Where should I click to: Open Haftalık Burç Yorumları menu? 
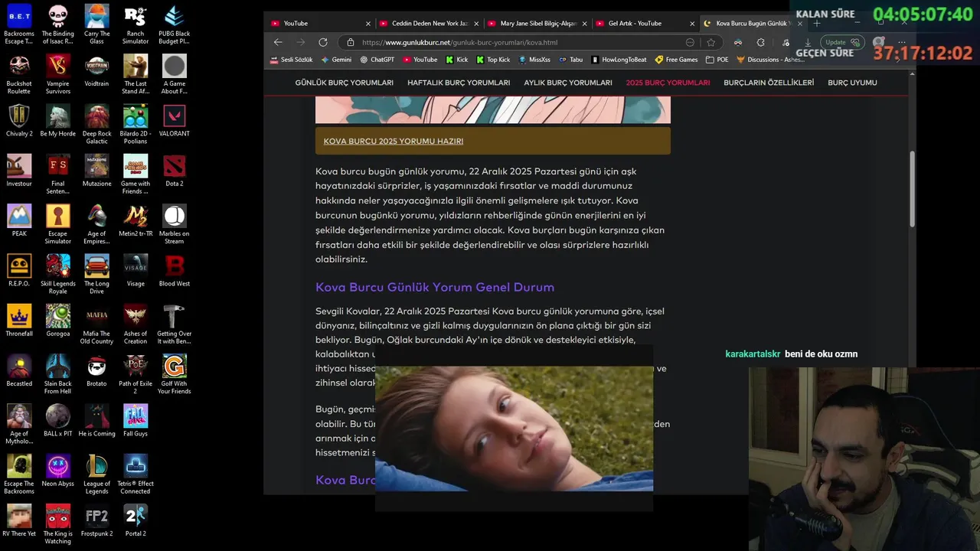click(459, 83)
